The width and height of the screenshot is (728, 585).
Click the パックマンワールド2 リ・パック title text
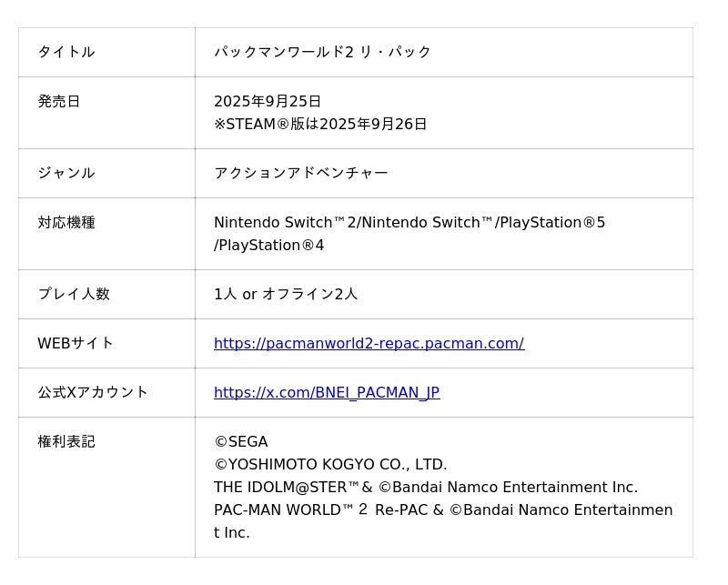(x=322, y=52)
